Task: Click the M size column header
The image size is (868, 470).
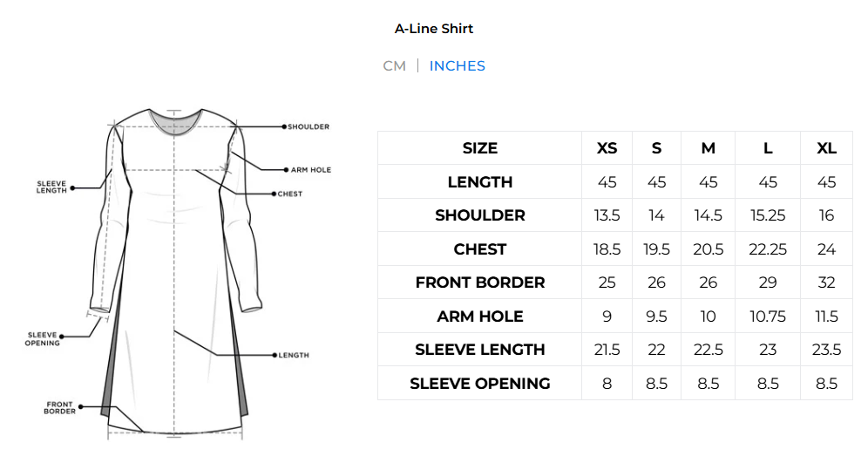Action: click(x=708, y=148)
